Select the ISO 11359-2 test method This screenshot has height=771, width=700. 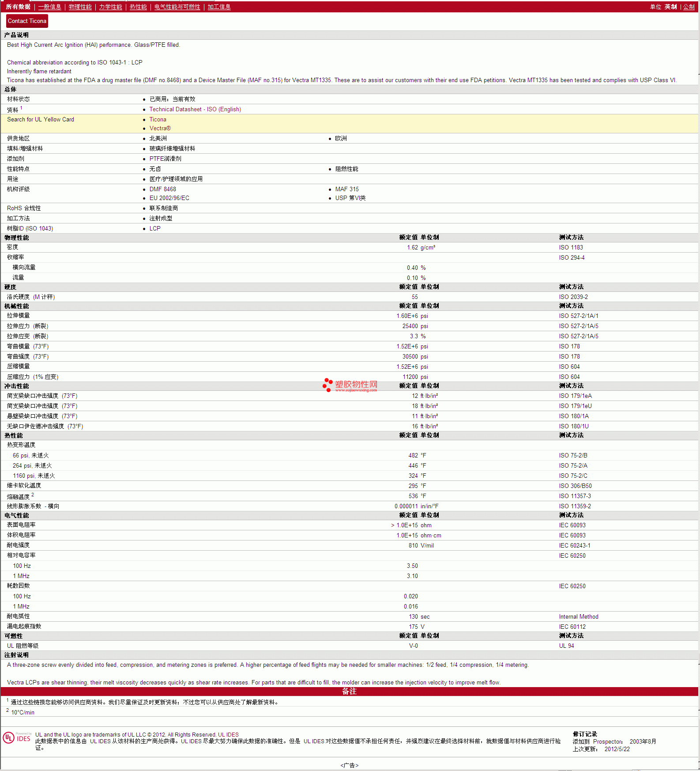click(575, 506)
